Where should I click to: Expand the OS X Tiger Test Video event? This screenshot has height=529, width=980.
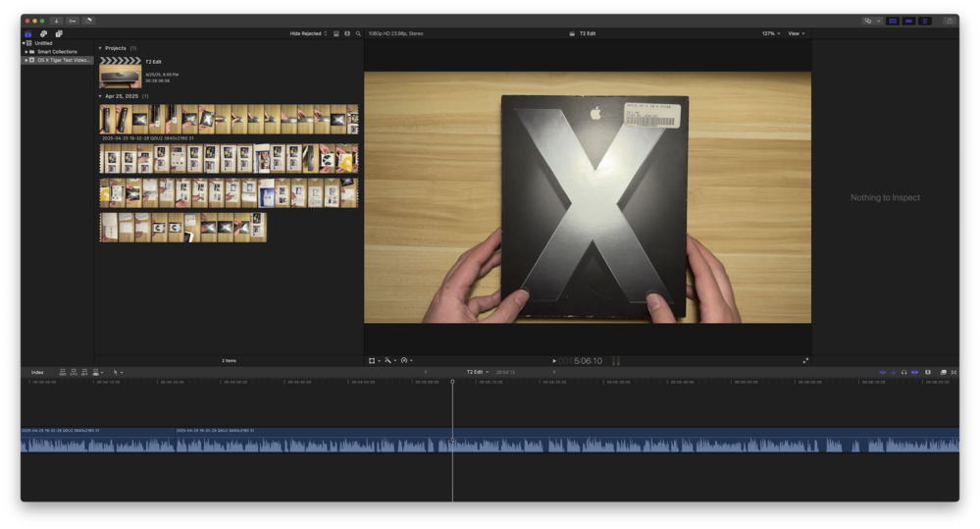pyautogui.click(x=26, y=60)
